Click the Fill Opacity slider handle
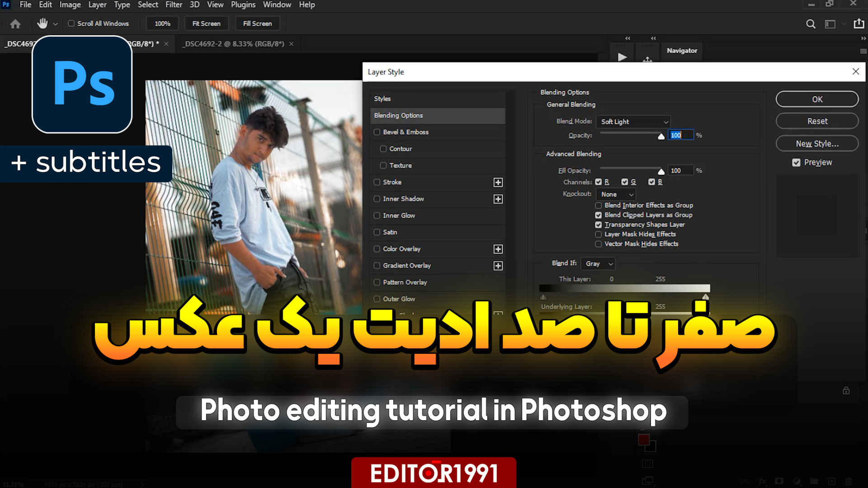The image size is (868, 488). coord(661,171)
